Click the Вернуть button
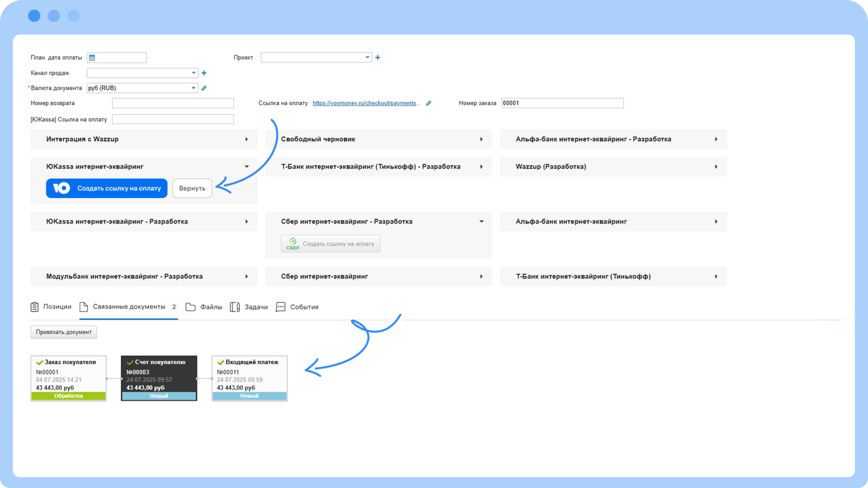Viewport: 868px width, 488px height. 192,188
